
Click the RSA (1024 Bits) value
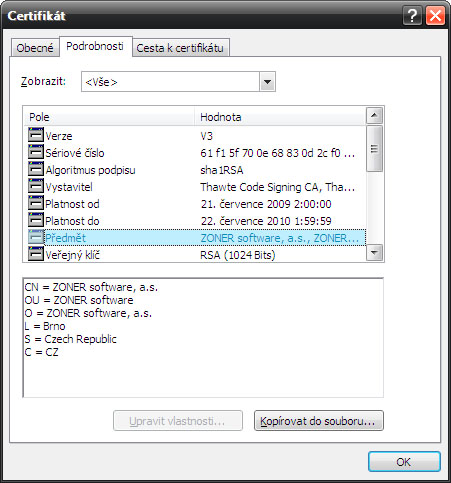(x=238, y=255)
